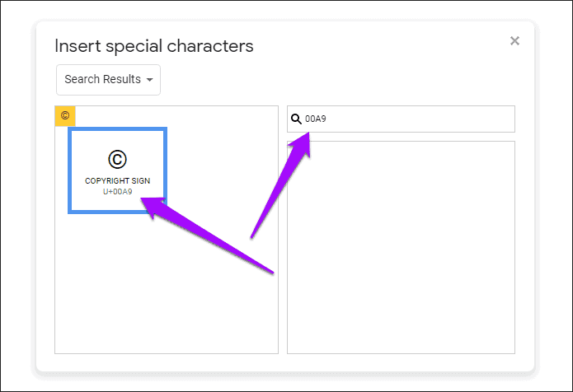Open the Search Results category dropdown

click(x=108, y=80)
